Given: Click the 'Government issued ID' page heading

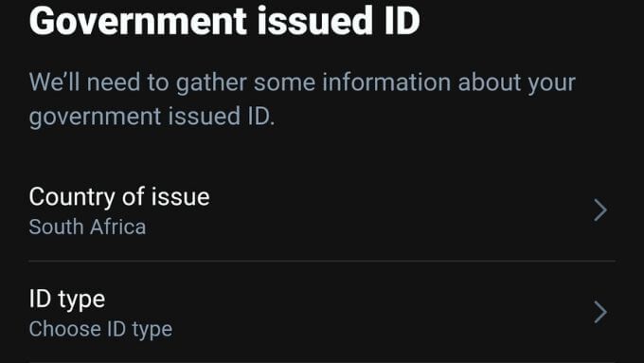Looking at the screenshot, I should (224, 21).
